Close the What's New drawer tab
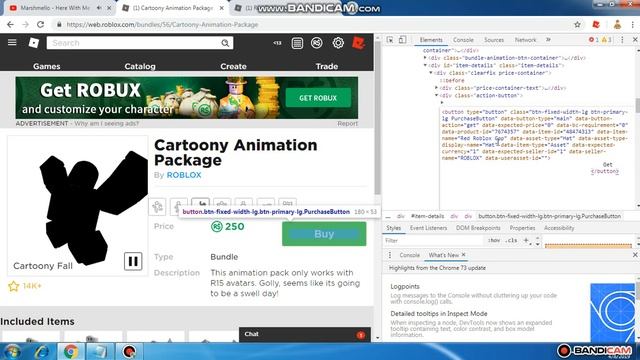 click(x=463, y=255)
